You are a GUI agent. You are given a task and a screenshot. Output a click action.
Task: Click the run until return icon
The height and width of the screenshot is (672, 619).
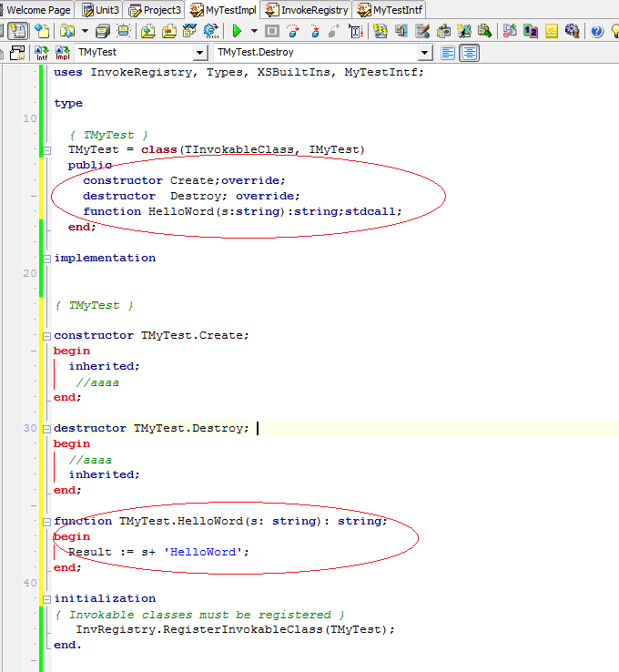(334, 31)
